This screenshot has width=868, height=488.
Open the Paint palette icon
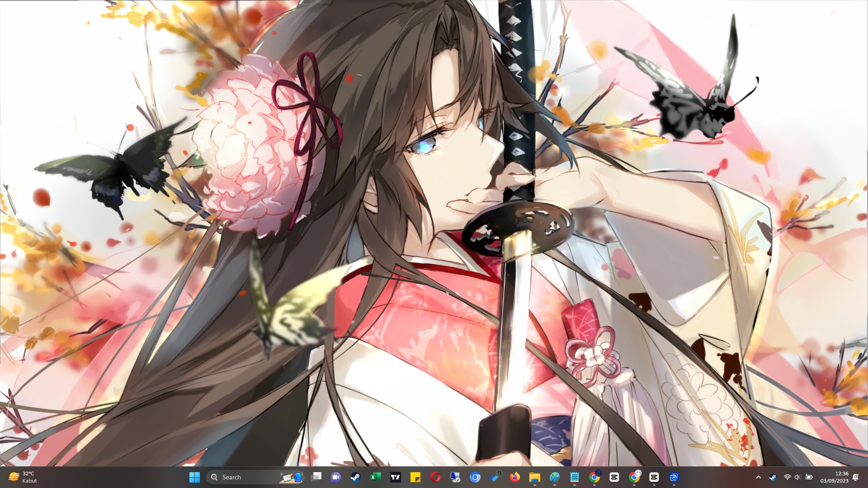pos(555,477)
